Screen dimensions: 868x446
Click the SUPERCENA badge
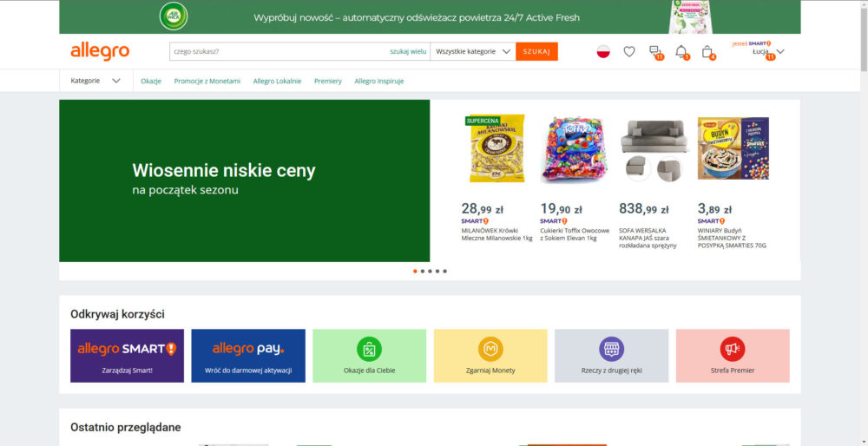click(483, 120)
